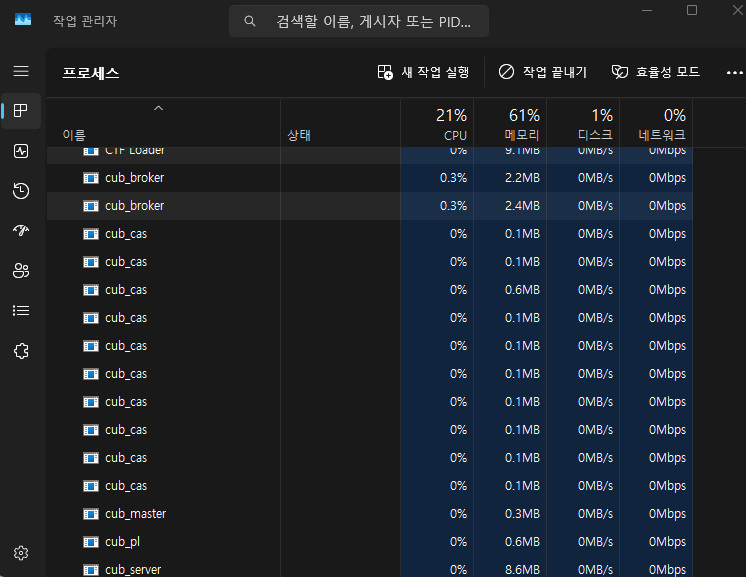This screenshot has width=746, height=577.
Task: Select the cub_broker row with 2.4MB memory
Action: (x=370, y=206)
